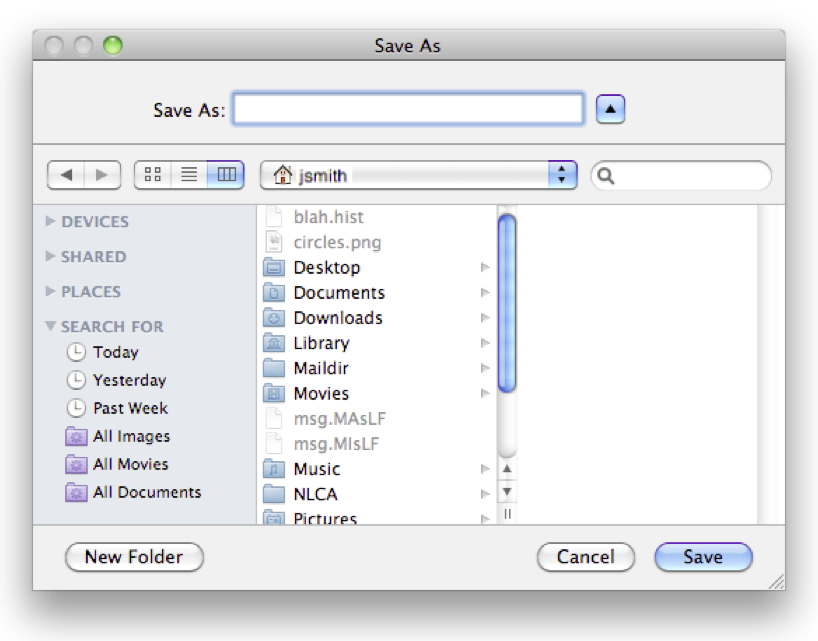Screen dimensions: 818x641
Task: Click the Movies folder icon
Action: [274, 393]
